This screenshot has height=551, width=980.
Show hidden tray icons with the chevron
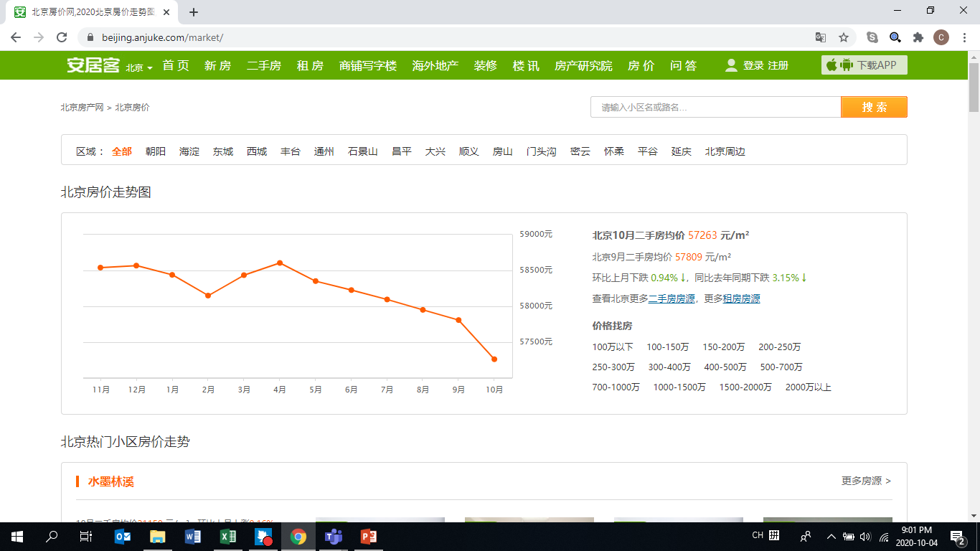coord(831,536)
